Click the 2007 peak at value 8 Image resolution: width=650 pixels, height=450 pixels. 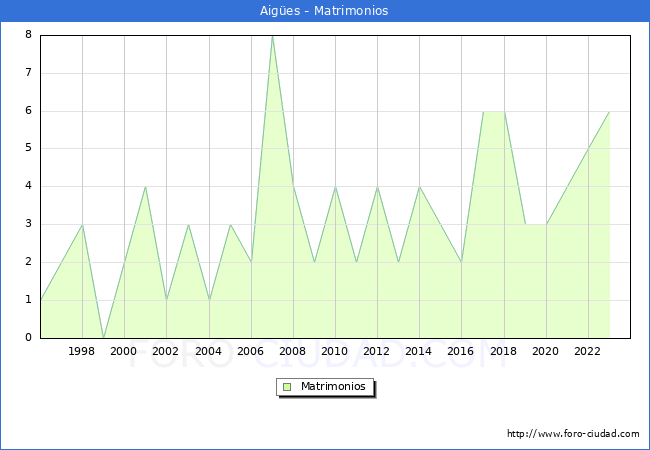272,36
